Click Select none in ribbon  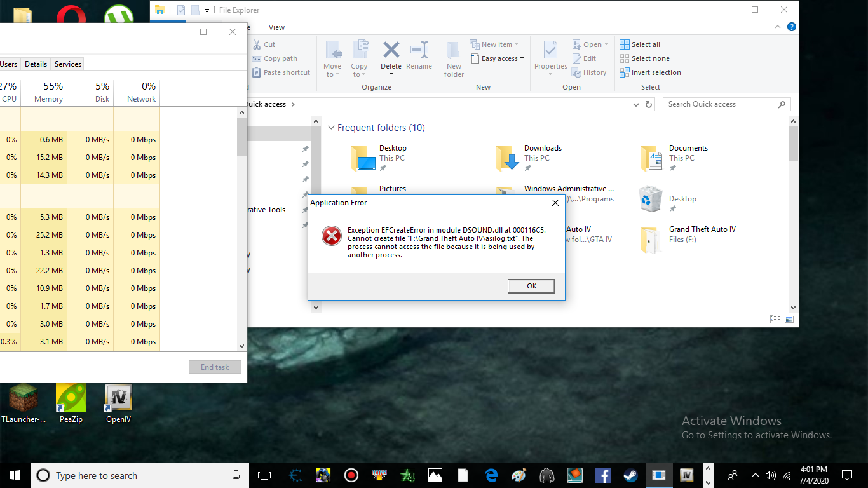(x=644, y=58)
